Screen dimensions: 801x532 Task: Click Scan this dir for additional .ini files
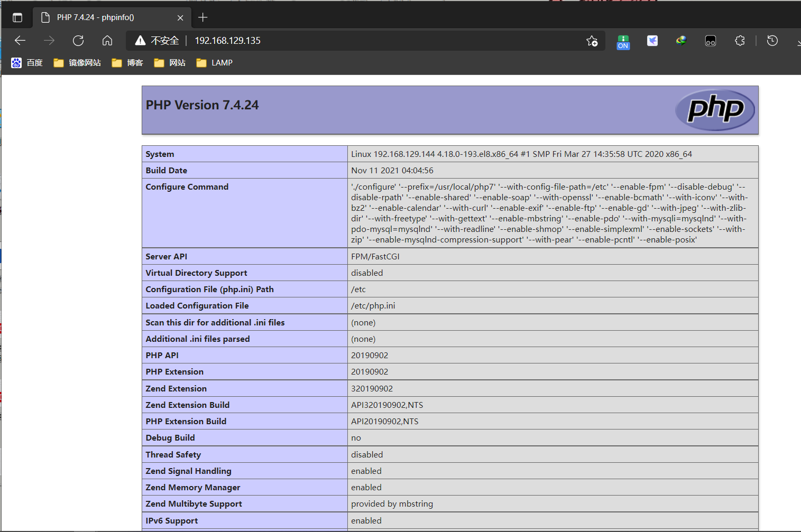(x=215, y=323)
